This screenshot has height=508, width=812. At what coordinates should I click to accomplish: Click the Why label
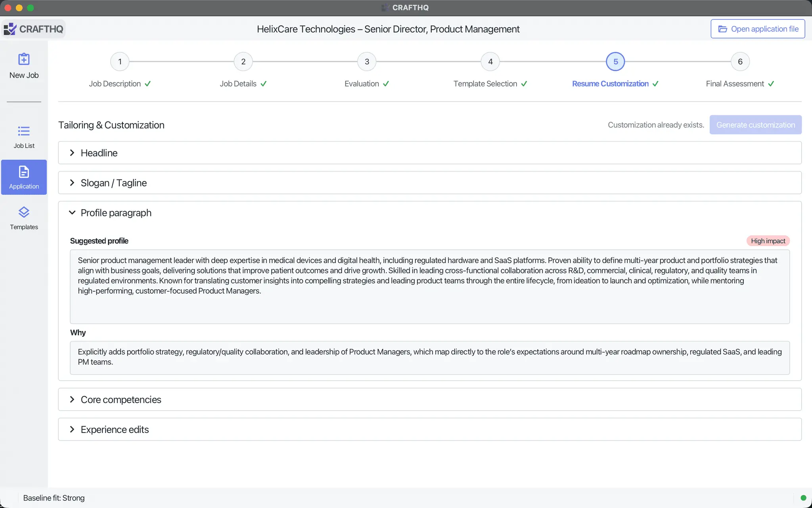(78, 333)
